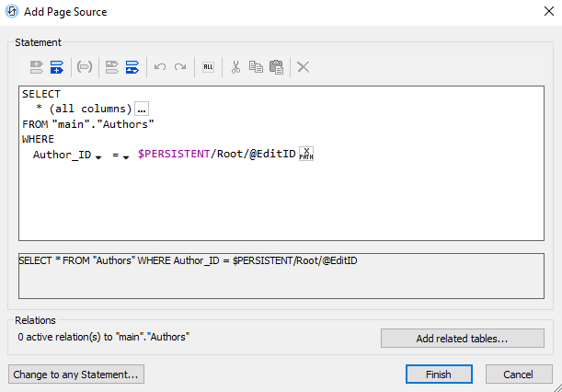Click the first insert-row toolbar icon
The image size is (562, 392).
[37, 67]
